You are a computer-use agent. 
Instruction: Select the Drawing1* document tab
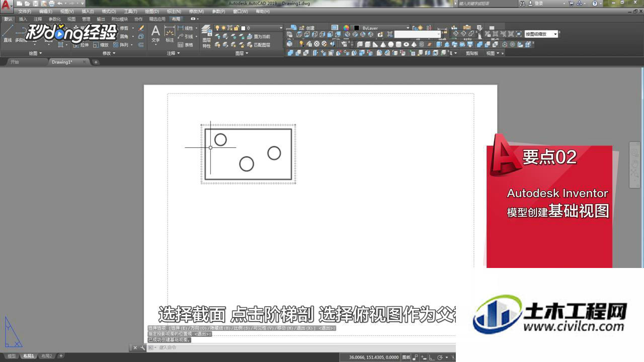point(62,62)
